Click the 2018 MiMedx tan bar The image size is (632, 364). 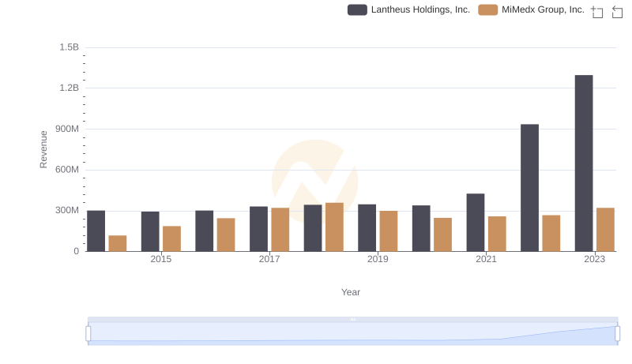tap(334, 227)
